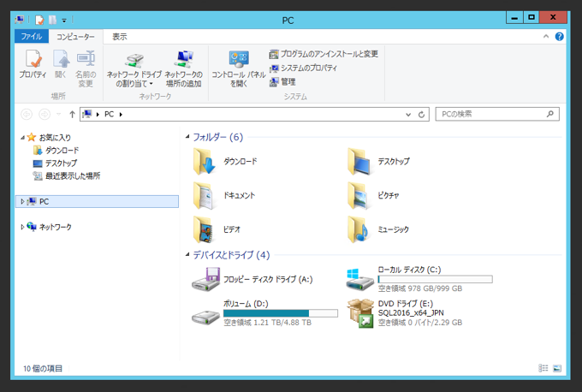Image resolution: width=582 pixels, height=392 pixels.
Task: Select the ダウンロード folder icon
Action: click(x=204, y=162)
